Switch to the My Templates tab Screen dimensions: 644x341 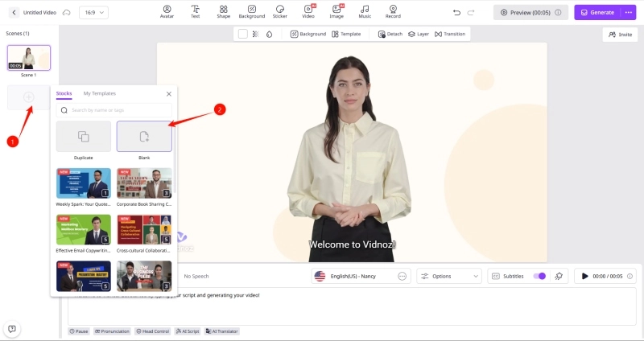99,93
